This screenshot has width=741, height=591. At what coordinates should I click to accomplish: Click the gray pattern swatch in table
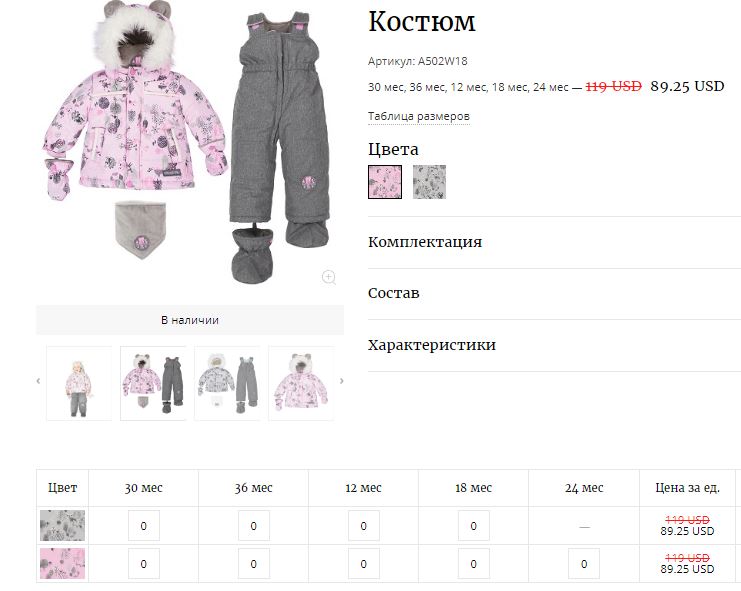coord(62,525)
